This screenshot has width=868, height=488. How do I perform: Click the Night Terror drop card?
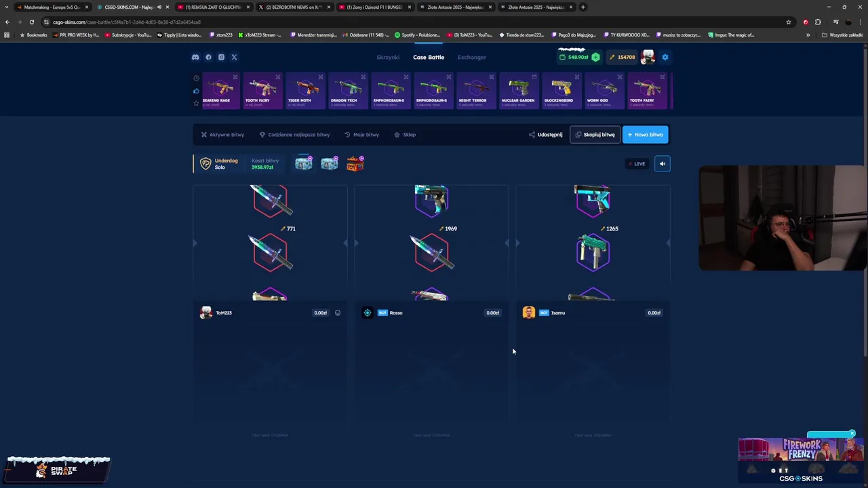[x=475, y=90]
